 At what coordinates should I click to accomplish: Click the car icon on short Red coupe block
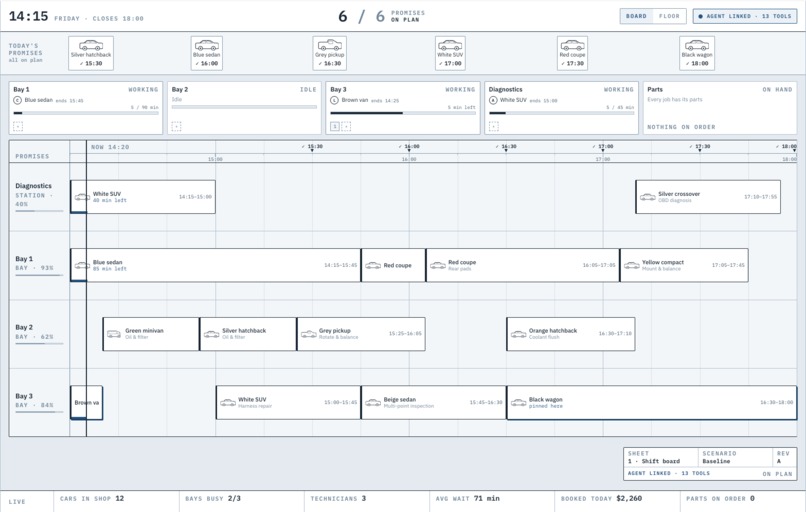[x=373, y=265]
